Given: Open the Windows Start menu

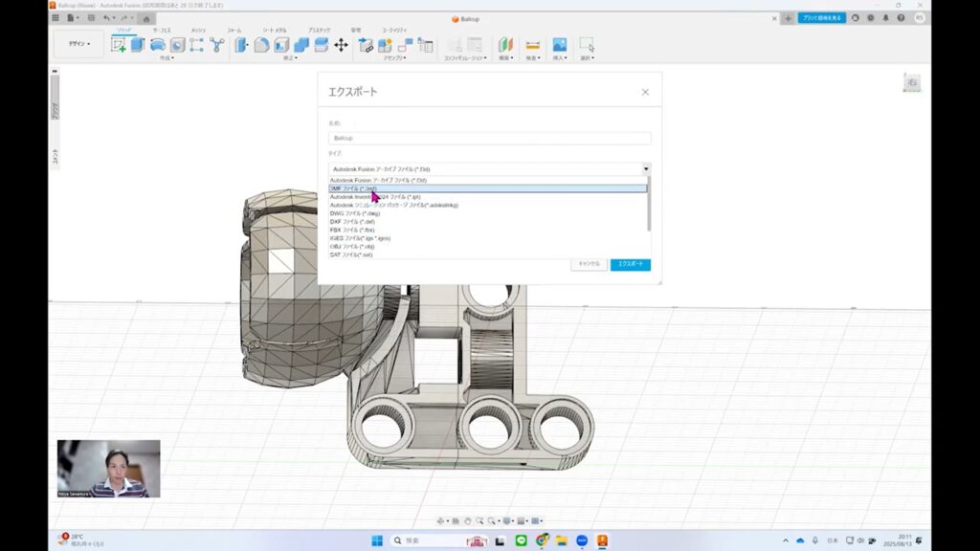Looking at the screenshot, I should pos(377,540).
